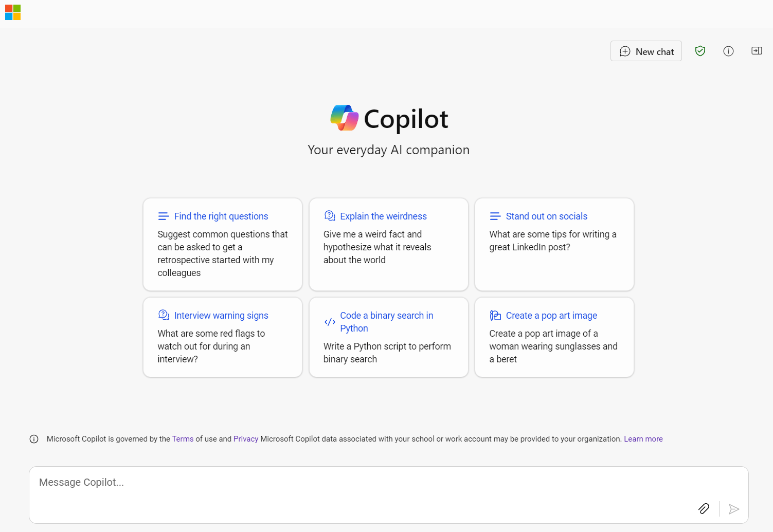Click the Copilot logo icon
773x532 pixels.
[344, 118]
